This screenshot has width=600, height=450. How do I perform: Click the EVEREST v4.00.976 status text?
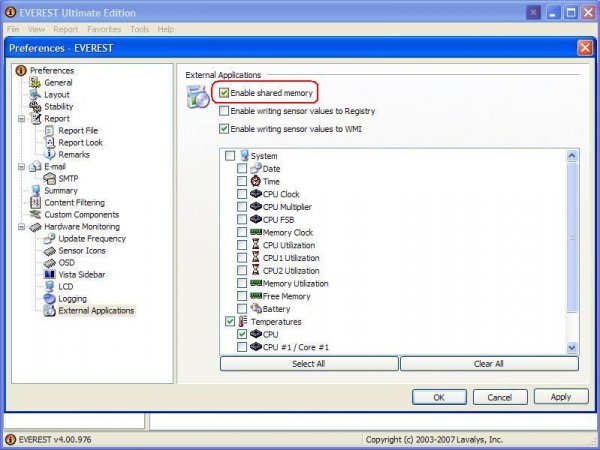coord(55,439)
